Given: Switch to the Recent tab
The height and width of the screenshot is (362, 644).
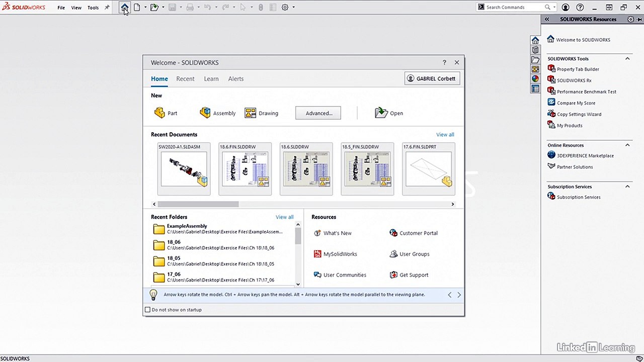Looking at the screenshot, I should [185, 79].
